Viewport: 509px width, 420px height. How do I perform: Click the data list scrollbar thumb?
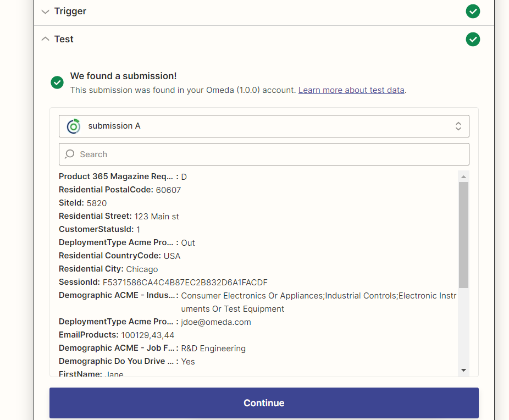click(463, 235)
